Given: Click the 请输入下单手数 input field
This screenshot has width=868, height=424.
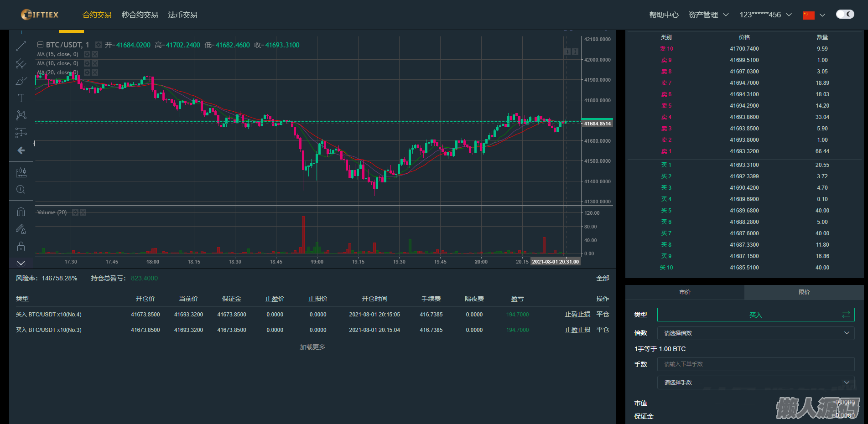Looking at the screenshot, I should tap(755, 364).
